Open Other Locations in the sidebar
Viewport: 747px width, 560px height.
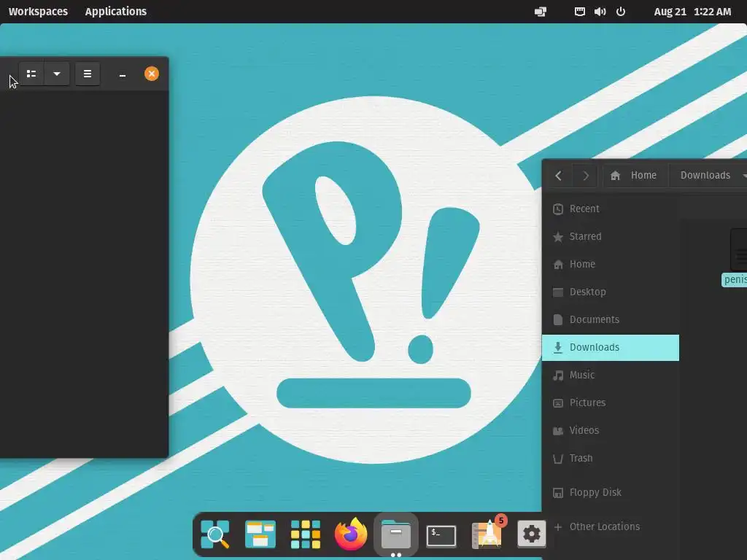(611, 526)
